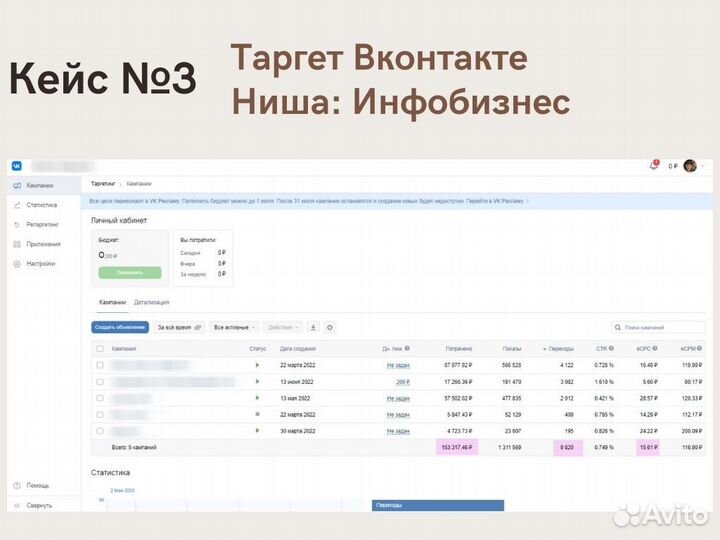Expand the chevron beside the avatar
Viewport: 720px width, 540px height.
click(x=703, y=166)
